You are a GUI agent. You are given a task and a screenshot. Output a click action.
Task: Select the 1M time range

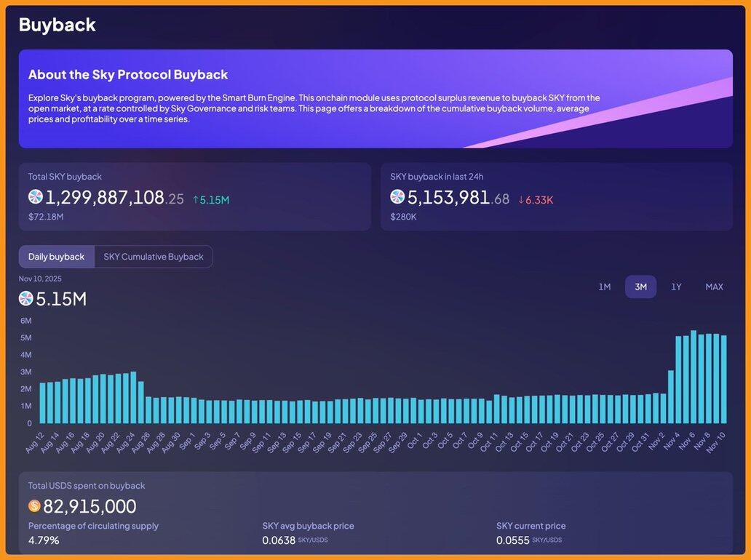pos(604,287)
